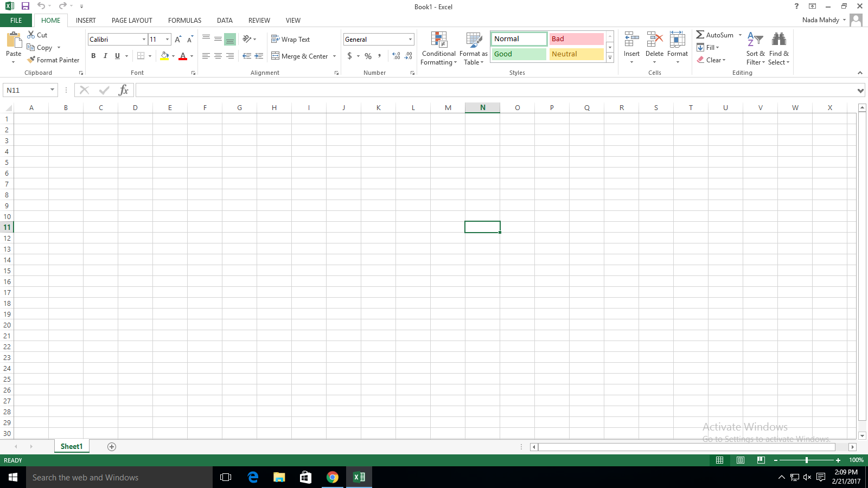
Task: Open the font name Calibri dropdown
Action: (x=144, y=40)
